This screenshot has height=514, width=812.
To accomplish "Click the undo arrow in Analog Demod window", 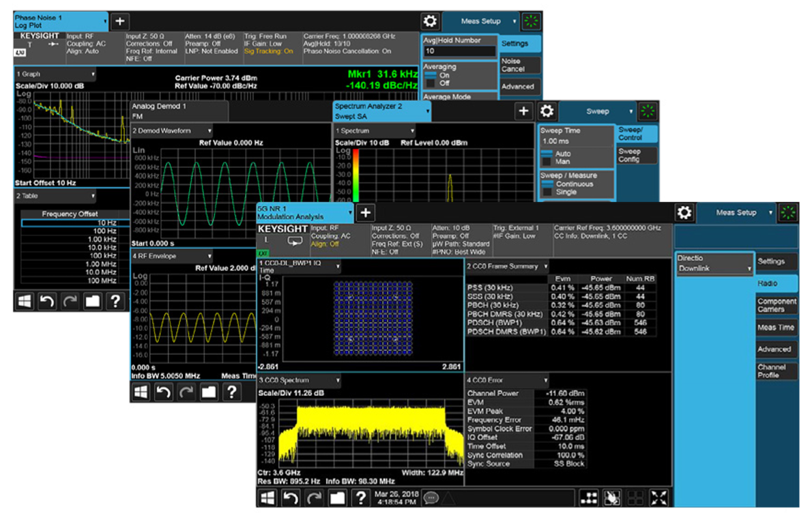I will (x=164, y=392).
